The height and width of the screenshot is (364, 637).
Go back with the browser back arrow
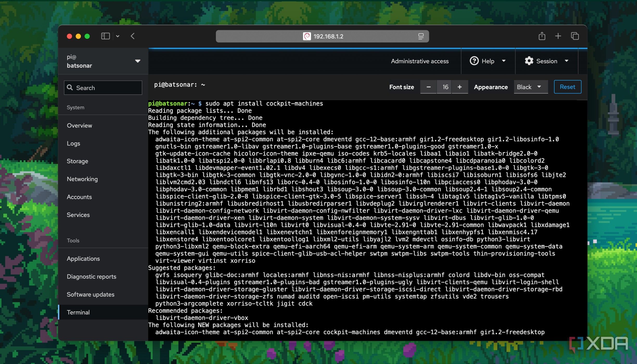(x=133, y=36)
